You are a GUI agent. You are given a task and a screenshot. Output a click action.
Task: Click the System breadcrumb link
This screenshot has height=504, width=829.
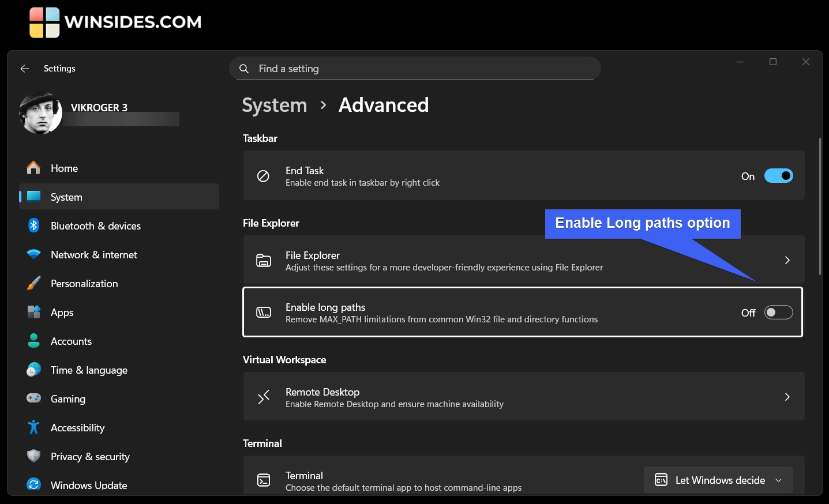pos(274,105)
